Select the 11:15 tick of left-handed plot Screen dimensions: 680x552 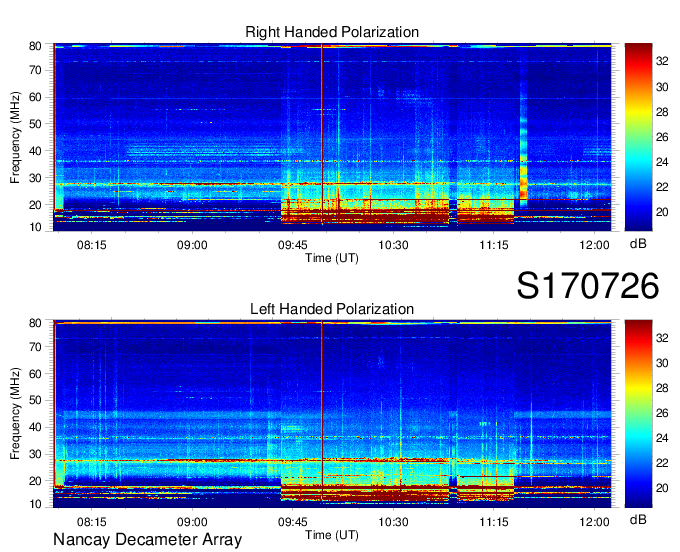[494, 522]
